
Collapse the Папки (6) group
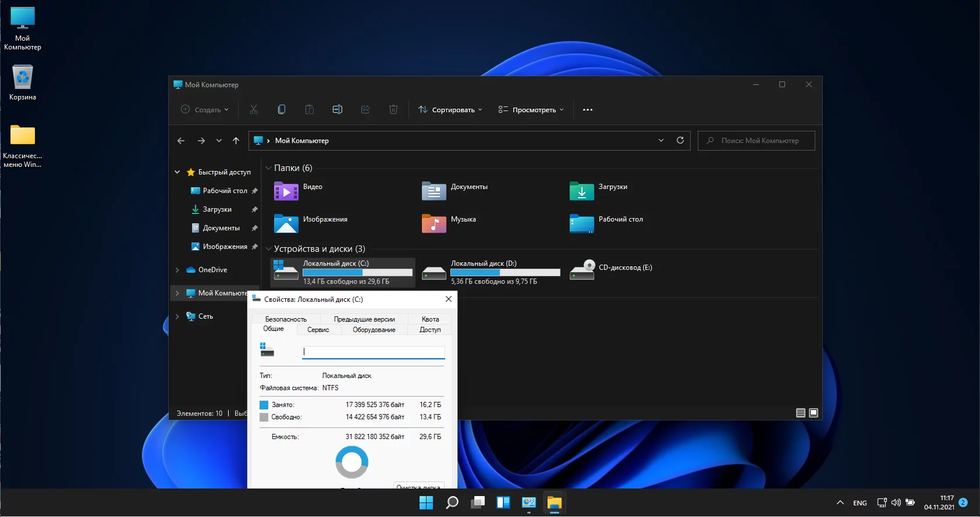pos(268,168)
